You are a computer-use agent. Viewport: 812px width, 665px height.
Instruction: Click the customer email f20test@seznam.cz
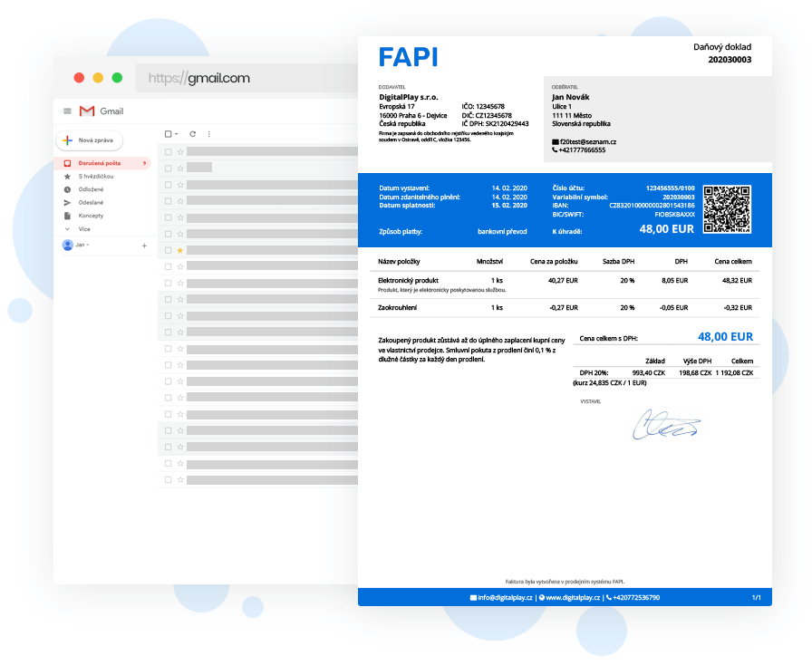(x=588, y=142)
